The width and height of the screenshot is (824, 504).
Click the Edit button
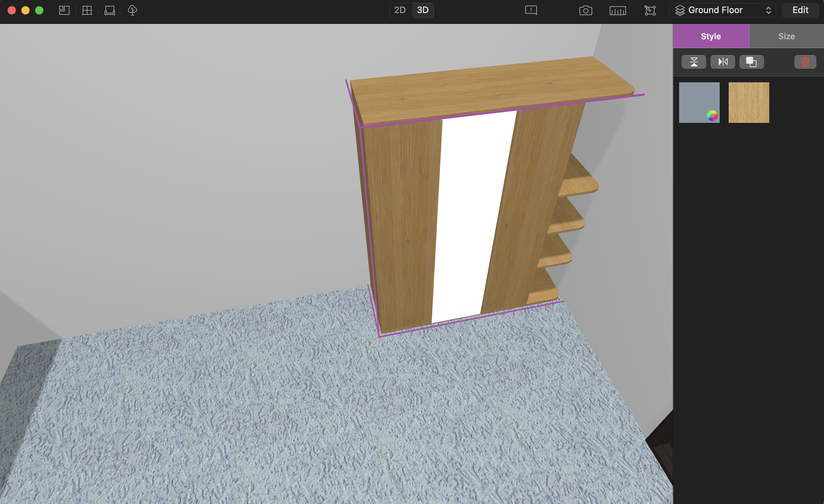click(800, 10)
